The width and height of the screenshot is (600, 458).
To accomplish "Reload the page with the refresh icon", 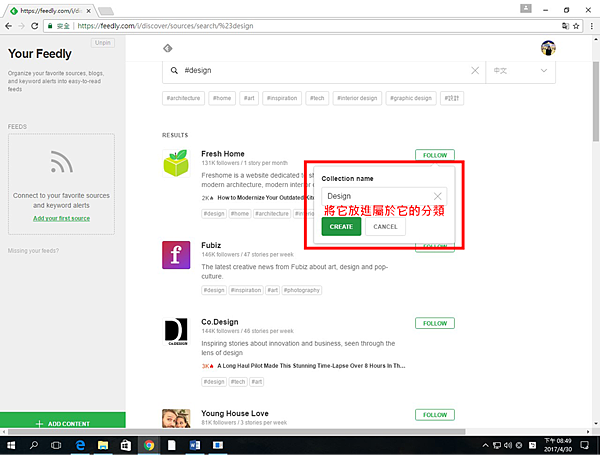I will pyautogui.click(x=34, y=26).
